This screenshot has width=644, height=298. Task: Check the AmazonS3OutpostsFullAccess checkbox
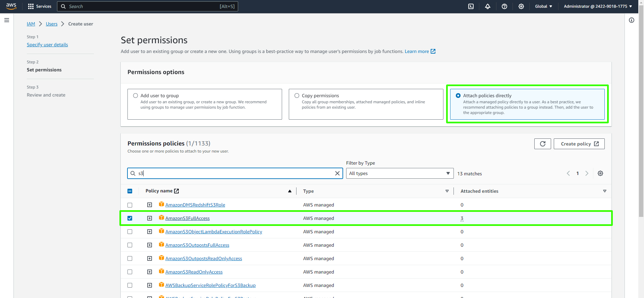point(130,245)
